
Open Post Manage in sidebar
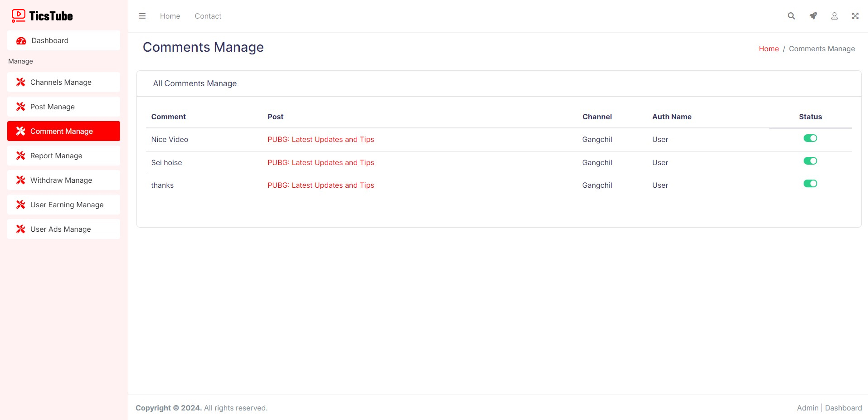tap(53, 107)
